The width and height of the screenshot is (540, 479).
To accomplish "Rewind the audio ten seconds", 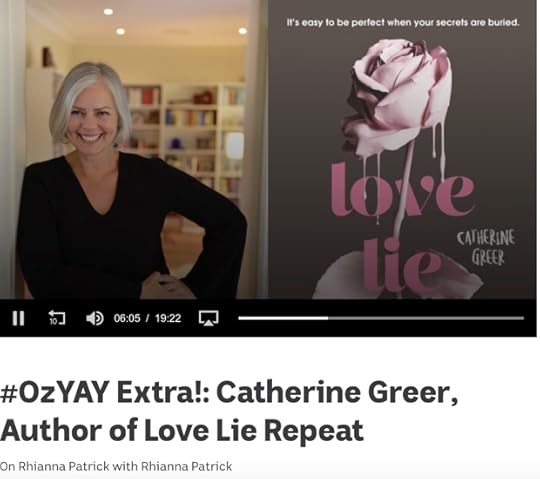I will tap(57, 318).
